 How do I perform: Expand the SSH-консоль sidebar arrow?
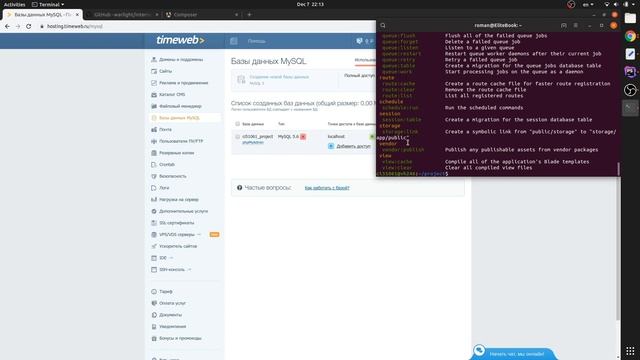pyautogui.click(x=190, y=270)
